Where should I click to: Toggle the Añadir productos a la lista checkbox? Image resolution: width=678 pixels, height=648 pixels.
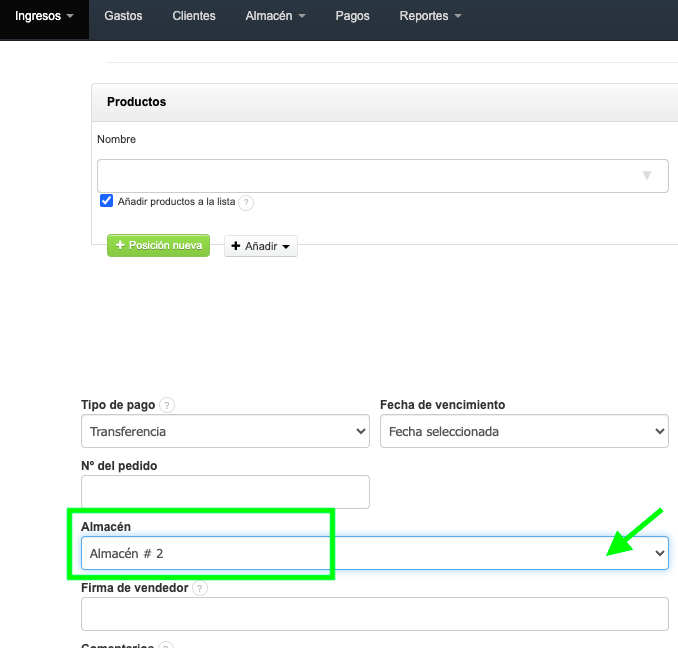[x=107, y=201]
